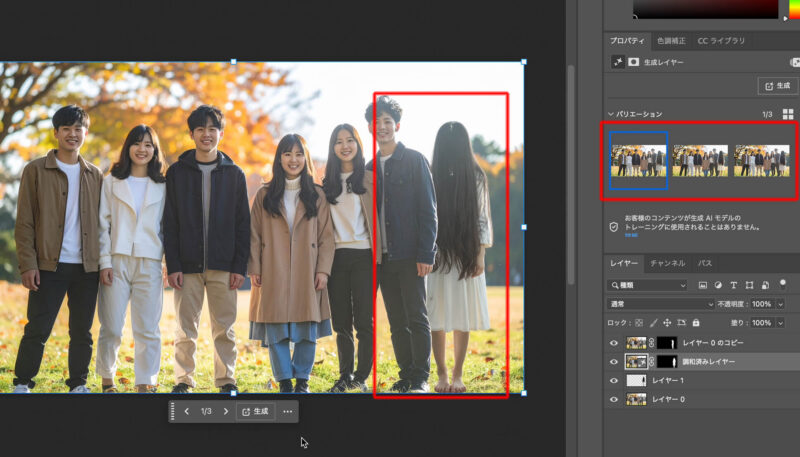Click the partially visible icon right of 生成レイヤー
Screen dimensions: 800x457
tap(795, 62)
